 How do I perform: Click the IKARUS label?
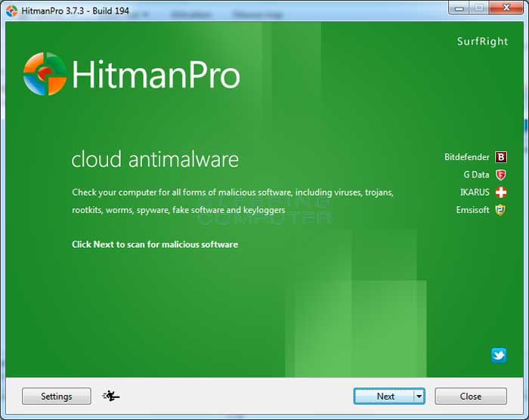click(475, 193)
